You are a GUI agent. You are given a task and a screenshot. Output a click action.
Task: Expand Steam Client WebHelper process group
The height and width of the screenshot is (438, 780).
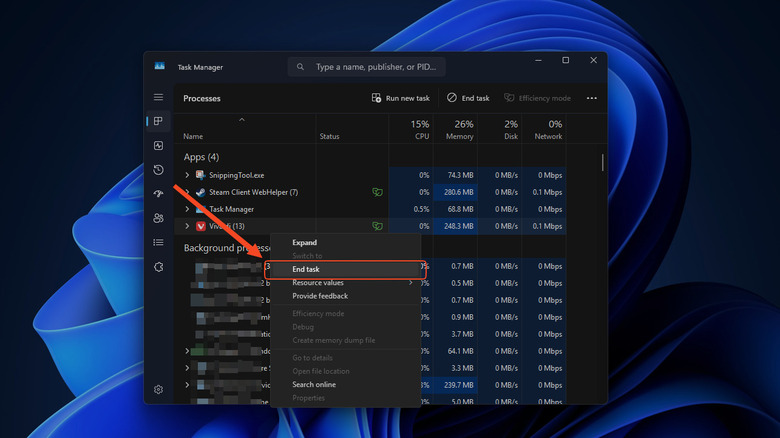pyautogui.click(x=187, y=192)
